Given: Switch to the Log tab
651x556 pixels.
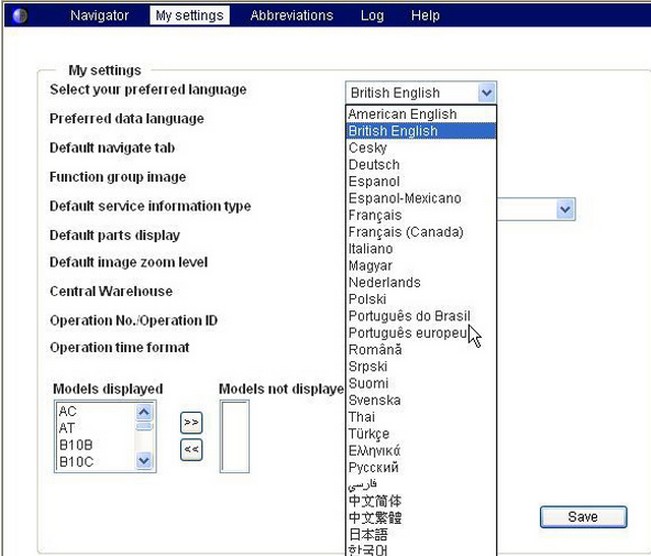Looking at the screenshot, I should pyautogui.click(x=372, y=15).
